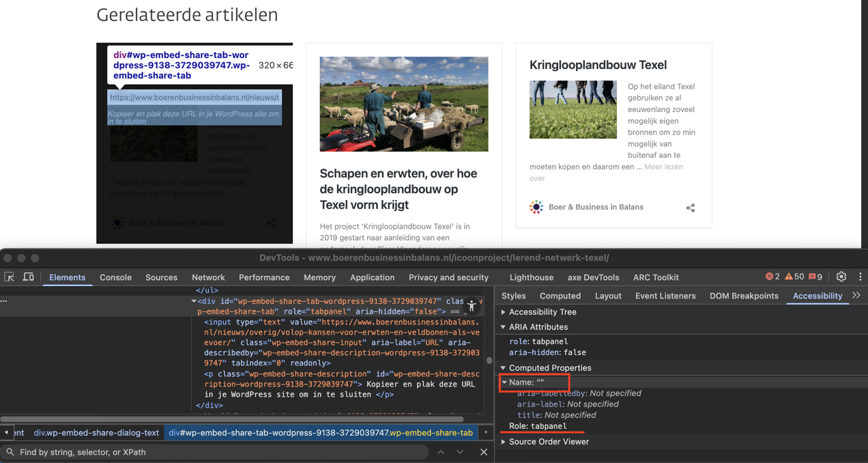Click the red error count icon
Viewport: 868px width, 463px height.
pyautogui.click(x=772, y=277)
